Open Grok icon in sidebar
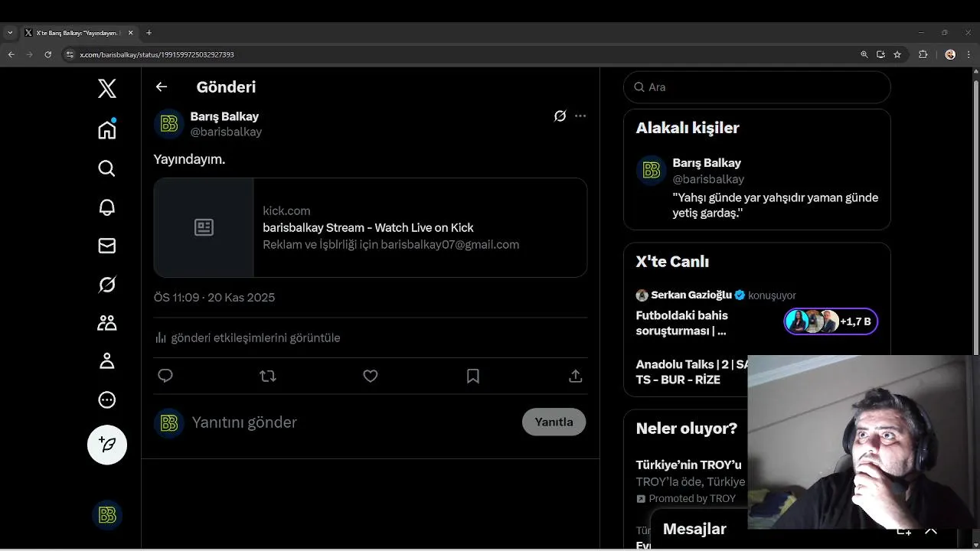Viewport: 980px width, 551px height. click(x=107, y=285)
